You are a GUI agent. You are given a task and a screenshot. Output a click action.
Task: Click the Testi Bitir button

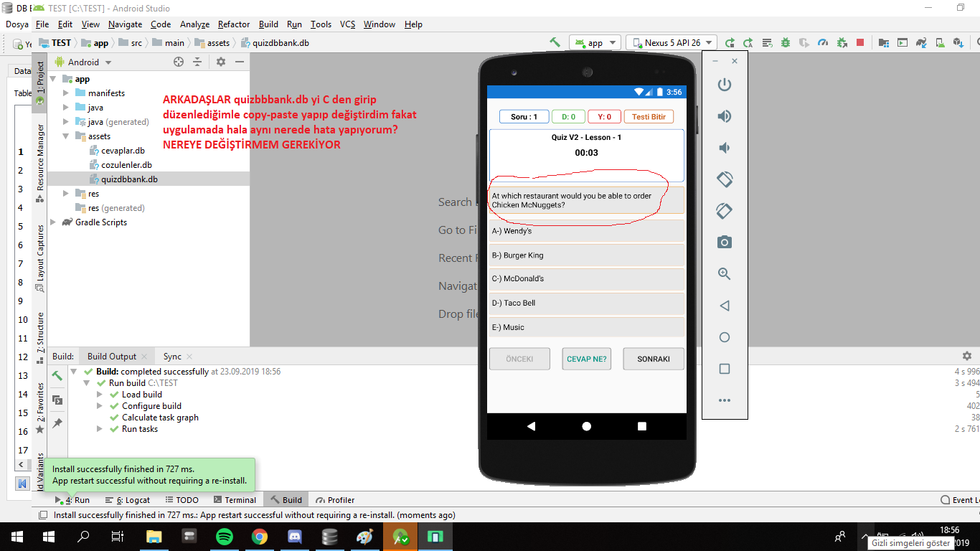(x=649, y=117)
